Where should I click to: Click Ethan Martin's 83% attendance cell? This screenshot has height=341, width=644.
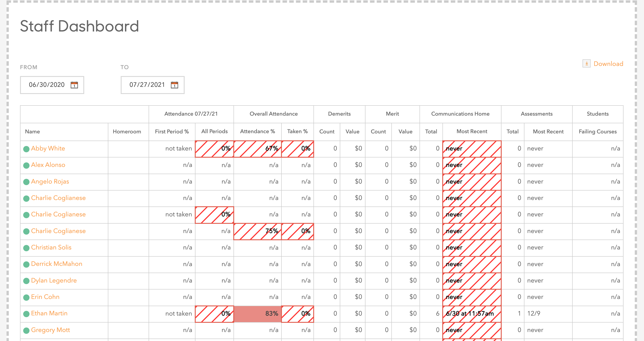pyautogui.click(x=258, y=314)
